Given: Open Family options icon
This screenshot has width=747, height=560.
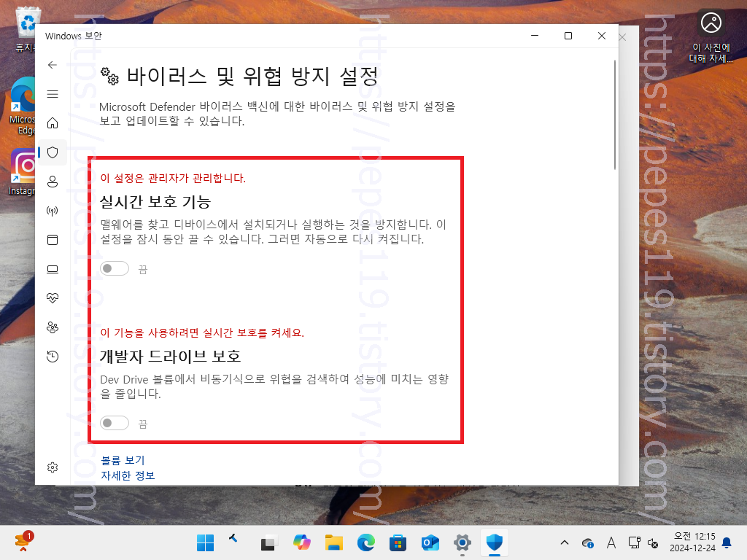Looking at the screenshot, I should (x=53, y=327).
